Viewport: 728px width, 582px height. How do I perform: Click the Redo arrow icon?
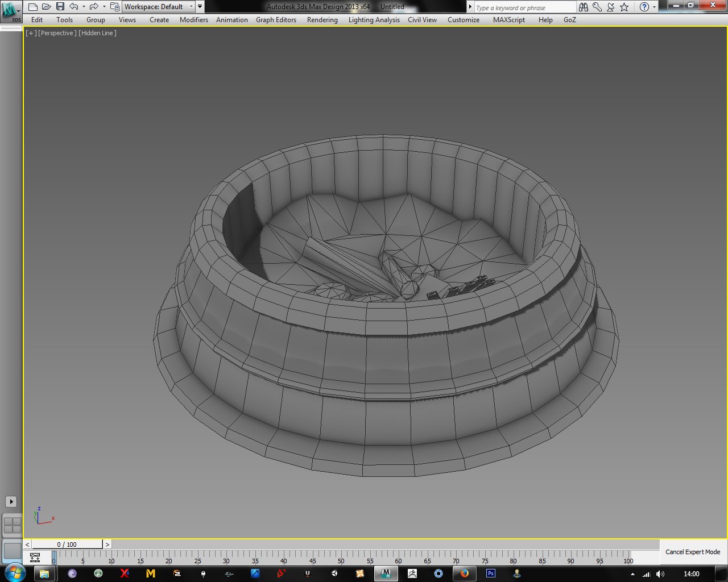click(94, 7)
